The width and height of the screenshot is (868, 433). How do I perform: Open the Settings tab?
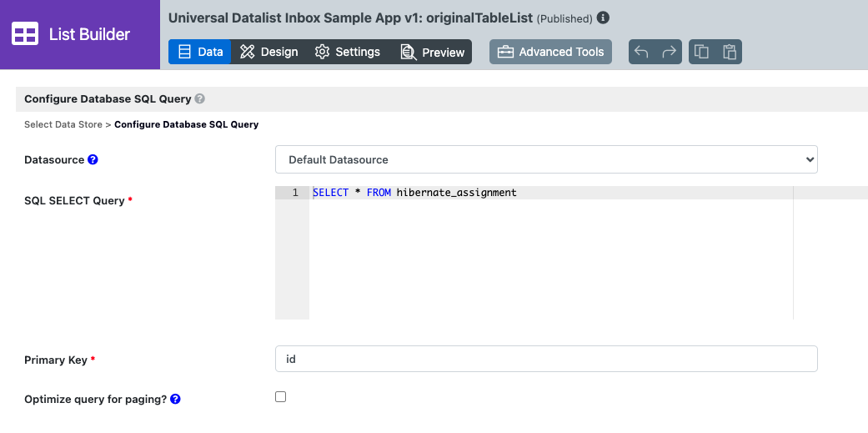(347, 52)
